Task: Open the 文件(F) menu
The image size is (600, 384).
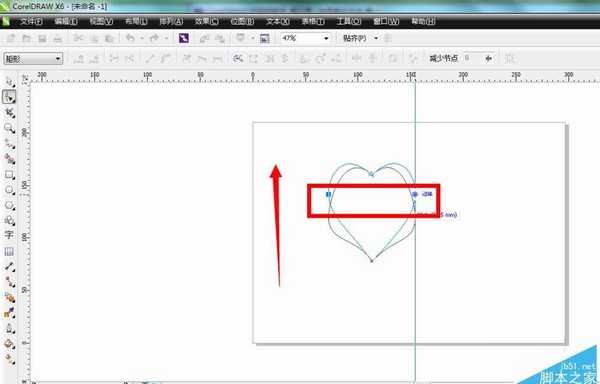Action: tap(31, 21)
